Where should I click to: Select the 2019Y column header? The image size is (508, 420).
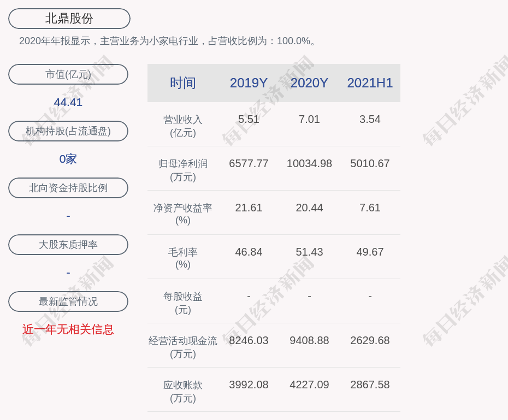pyautogui.click(x=249, y=83)
